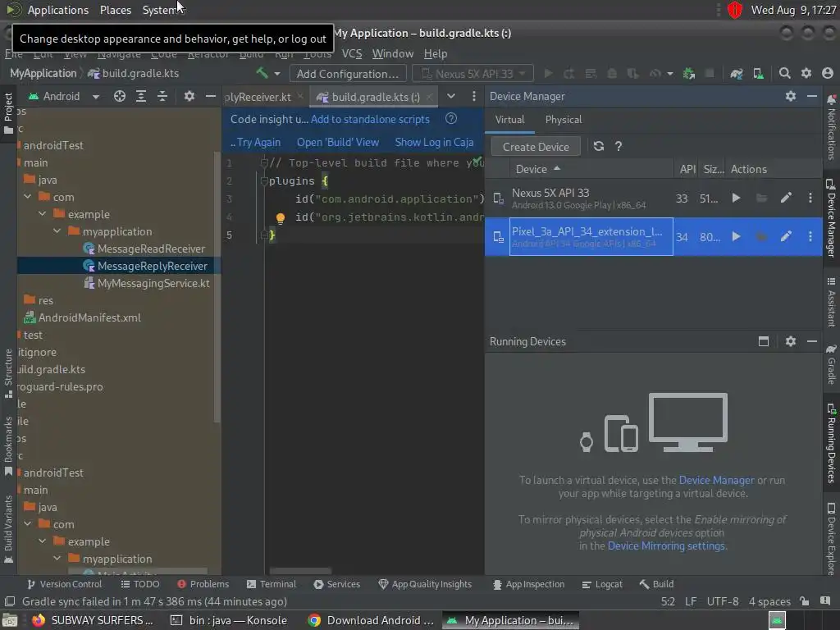Sort device list by Device column

click(537, 169)
